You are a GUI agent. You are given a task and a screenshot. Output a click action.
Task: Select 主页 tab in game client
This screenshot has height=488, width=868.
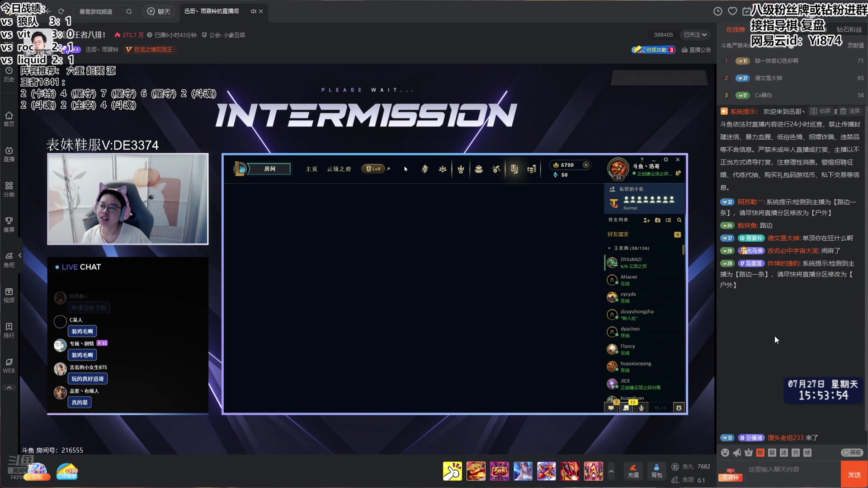point(311,169)
